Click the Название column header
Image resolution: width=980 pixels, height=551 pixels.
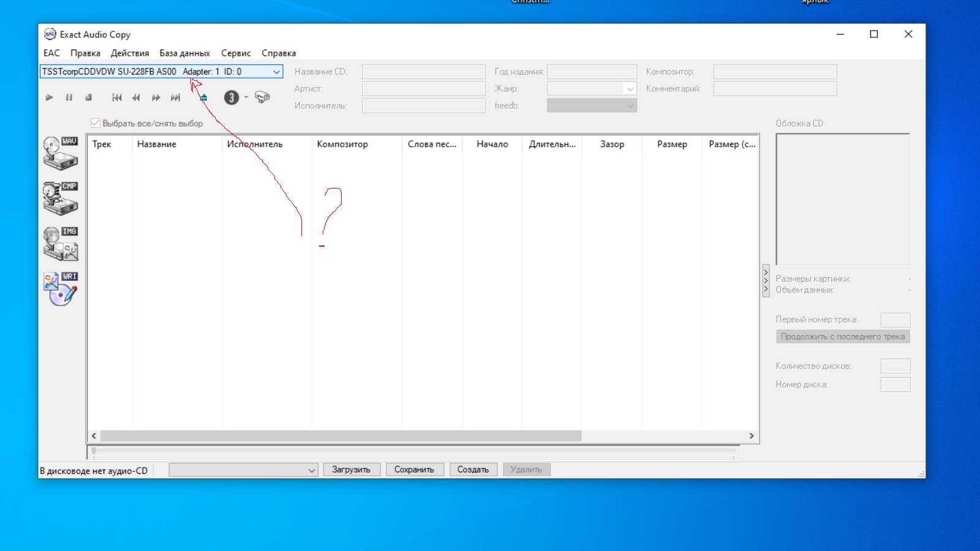[x=177, y=144]
